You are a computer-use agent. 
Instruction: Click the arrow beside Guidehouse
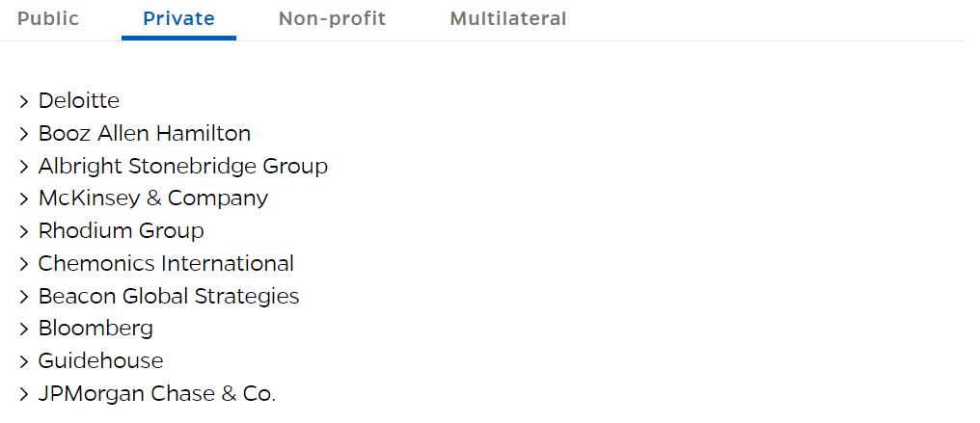tap(24, 362)
